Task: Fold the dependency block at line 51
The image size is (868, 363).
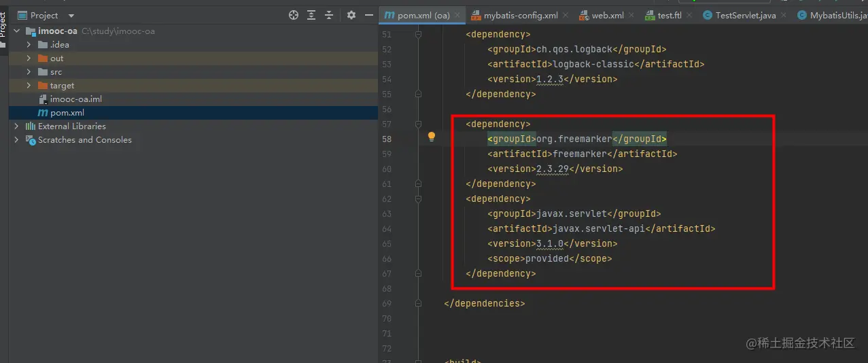Action: tap(419, 35)
